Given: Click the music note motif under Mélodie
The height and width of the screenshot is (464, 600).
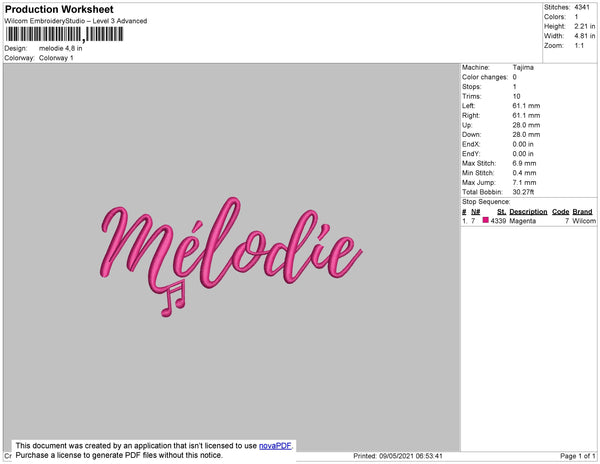Looking at the screenshot, I should click(x=173, y=299).
